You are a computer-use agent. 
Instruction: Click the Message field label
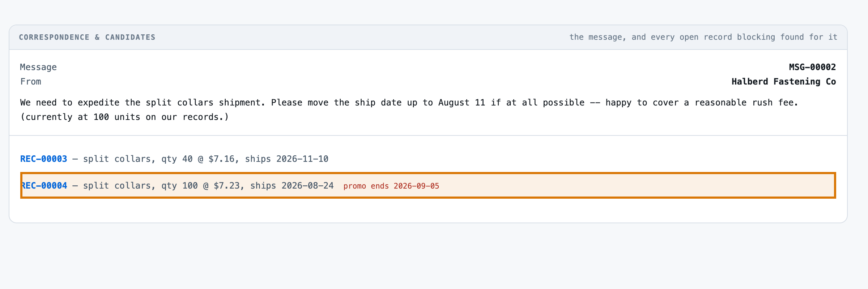[38, 67]
